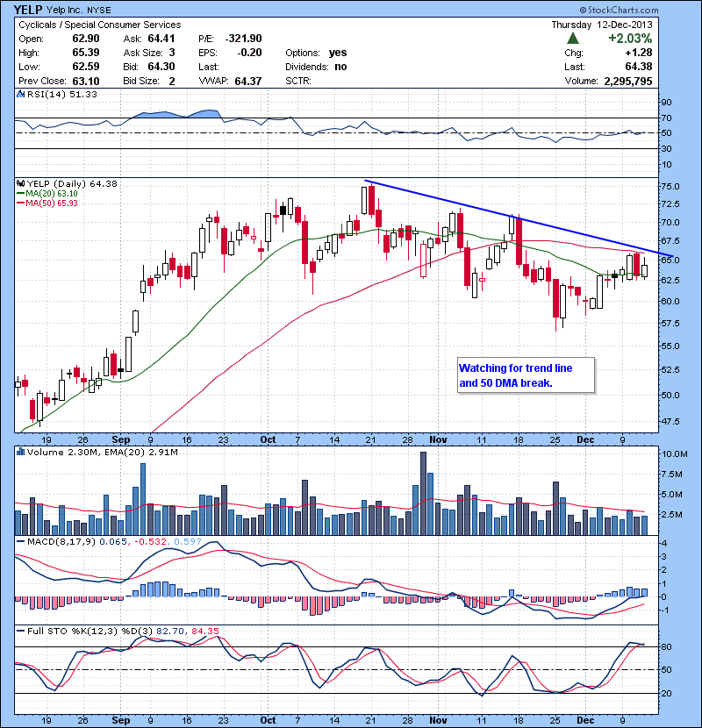Click the Dividends no field
This screenshot has height=728, width=702.
click(x=316, y=67)
